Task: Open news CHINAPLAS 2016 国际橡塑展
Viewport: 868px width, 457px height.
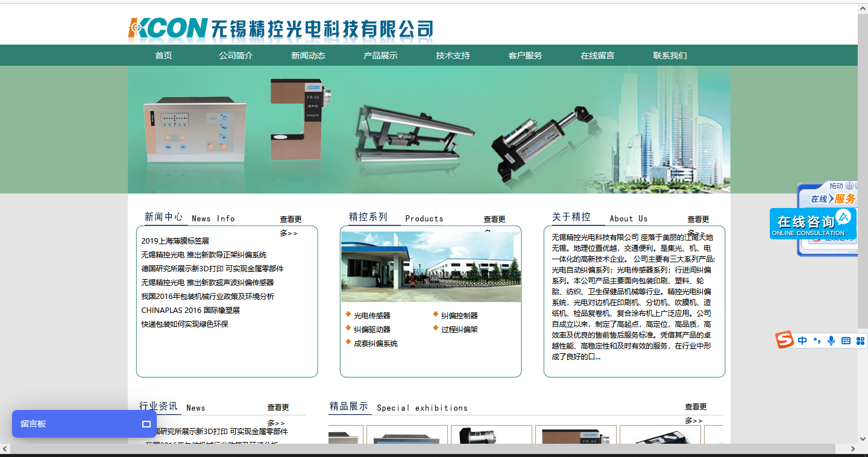Action: 190,310
